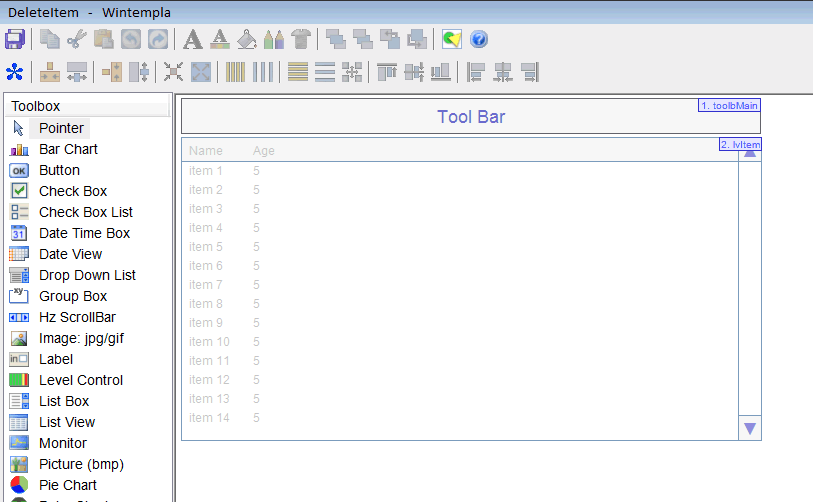Click the align centers icon
The height and width of the screenshot is (502, 813).
[x=503, y=72]
